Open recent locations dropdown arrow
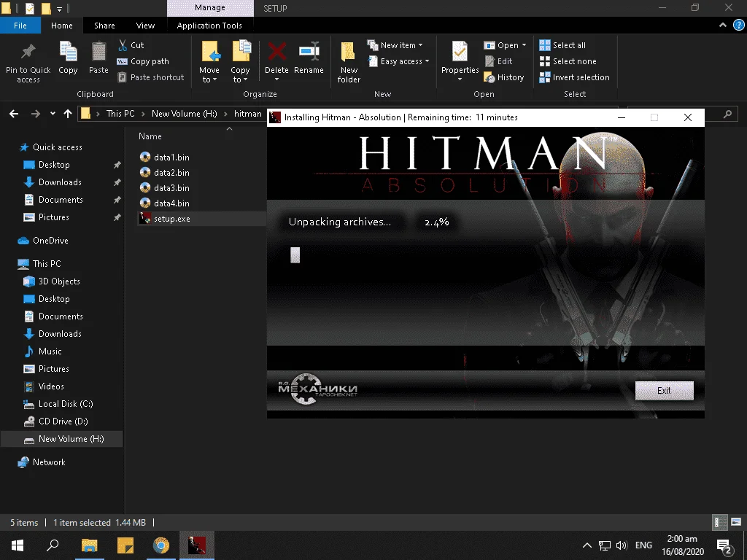The width and height of the screenshot is (747, 560). tap(53, 114)
